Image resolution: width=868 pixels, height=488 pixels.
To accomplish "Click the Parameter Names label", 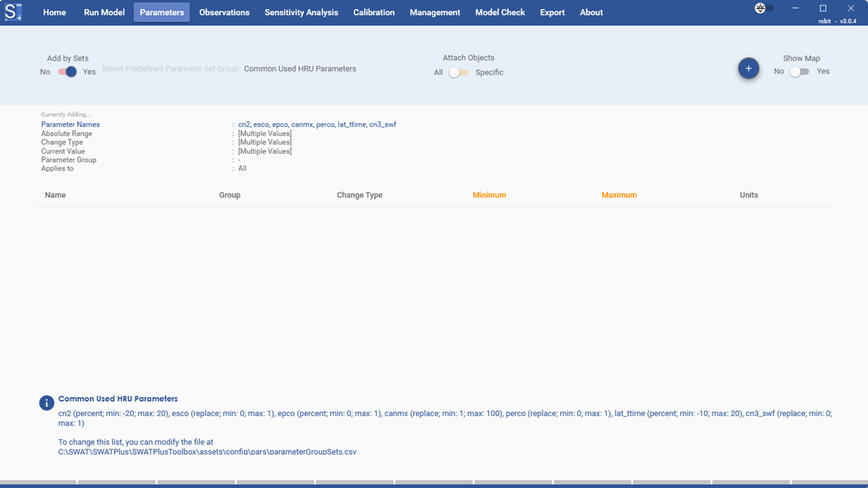I will pyautogui.click(x=71, y=125).
